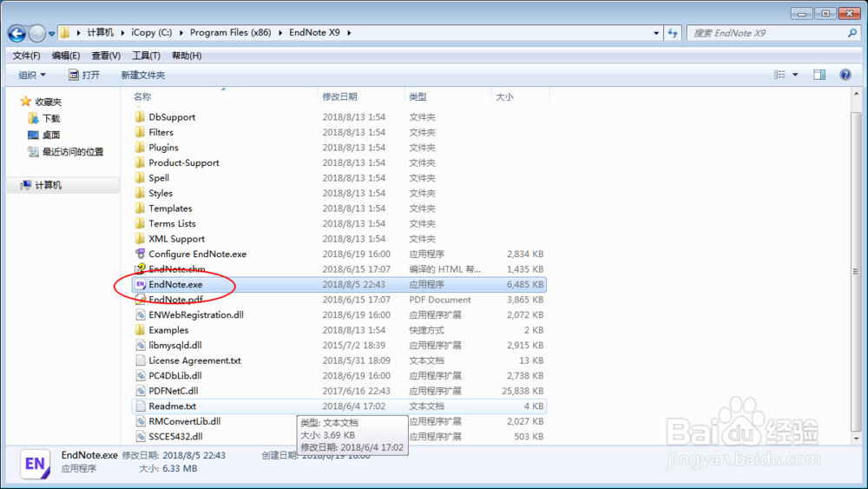Open the 帮助(H) menu
The image size is (868, 489).
click(187, 56)
